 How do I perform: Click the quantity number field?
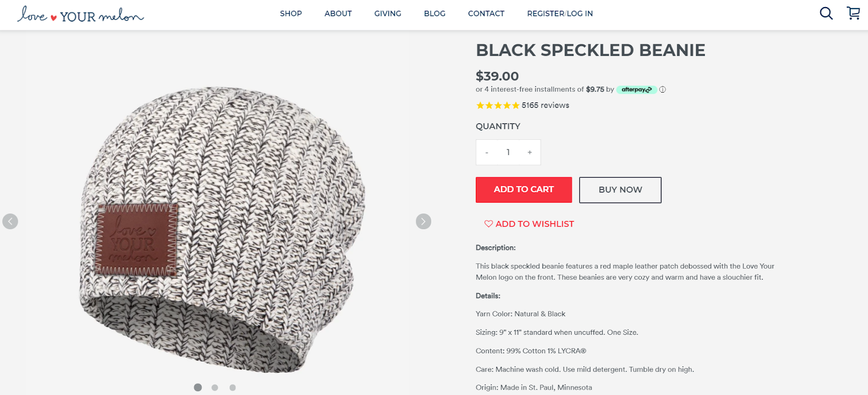coord(508,152)
